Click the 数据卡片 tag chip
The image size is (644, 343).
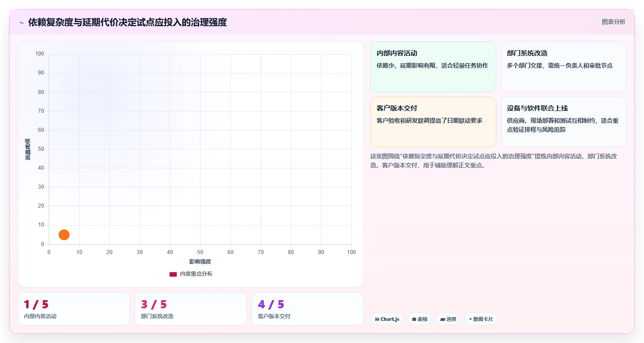(x=481, y=319)
